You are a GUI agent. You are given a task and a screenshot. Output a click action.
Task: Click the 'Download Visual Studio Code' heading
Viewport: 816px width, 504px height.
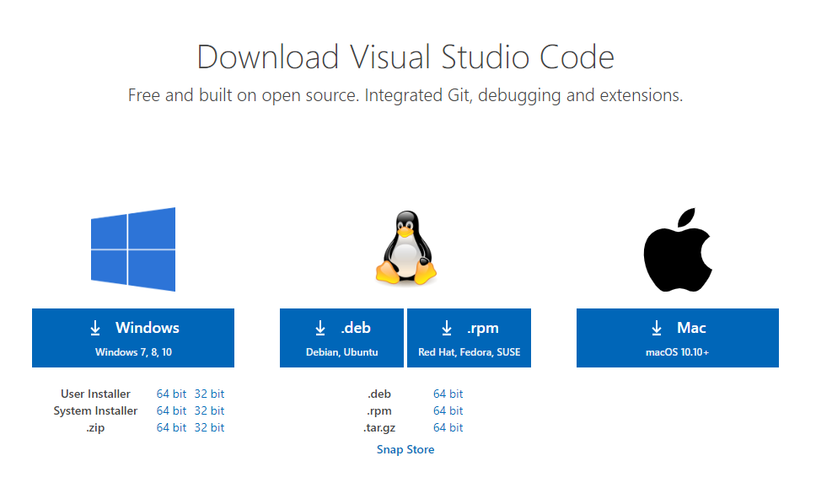click(405, 56)
